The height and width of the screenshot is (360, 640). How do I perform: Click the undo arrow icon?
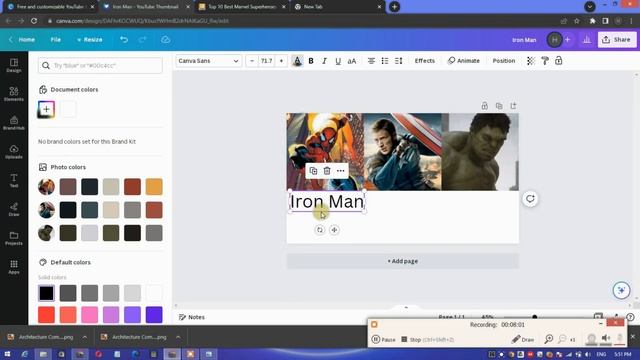point(124,40)
